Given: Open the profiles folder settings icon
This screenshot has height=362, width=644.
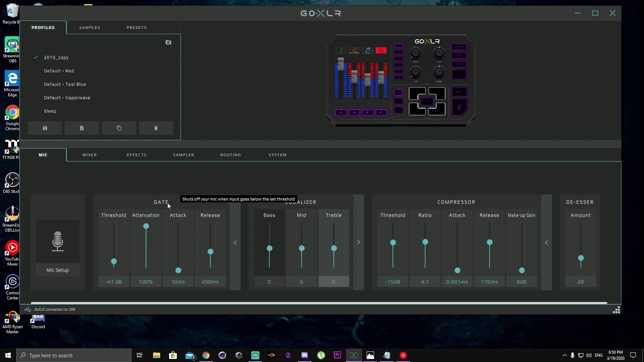Looking at the screenshot, I should [169, 42].
